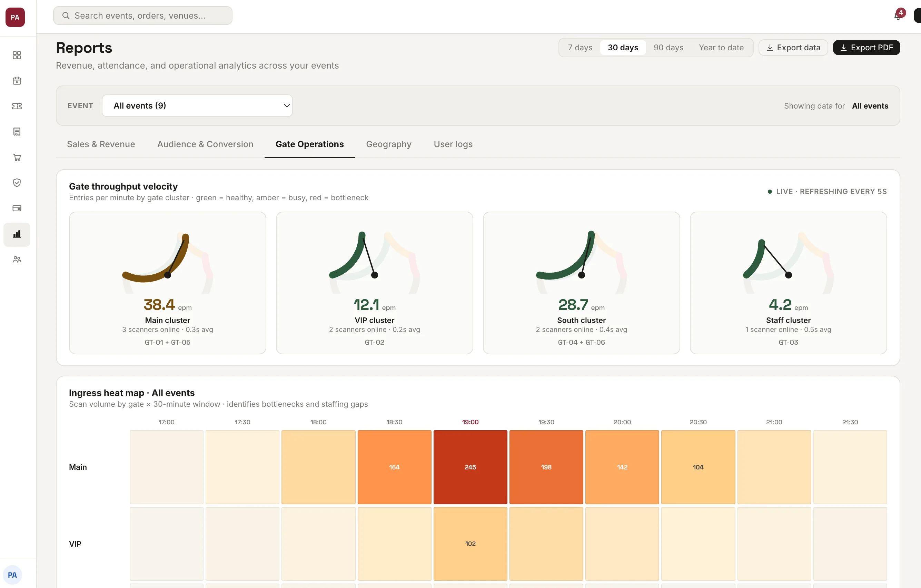Click the VIP 19:00 heat cell 102
The image size is (921, 588).
pos(470,544)
